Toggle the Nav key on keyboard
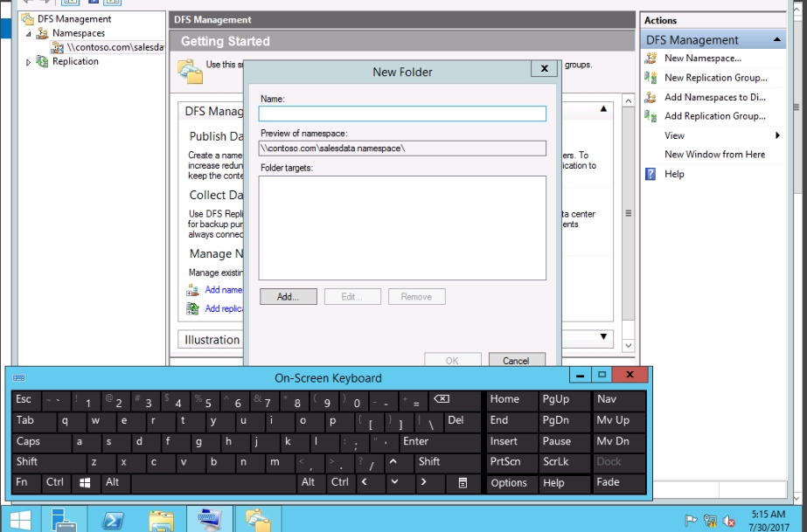This screenshot has height=532, width=807. coord(619,399)
